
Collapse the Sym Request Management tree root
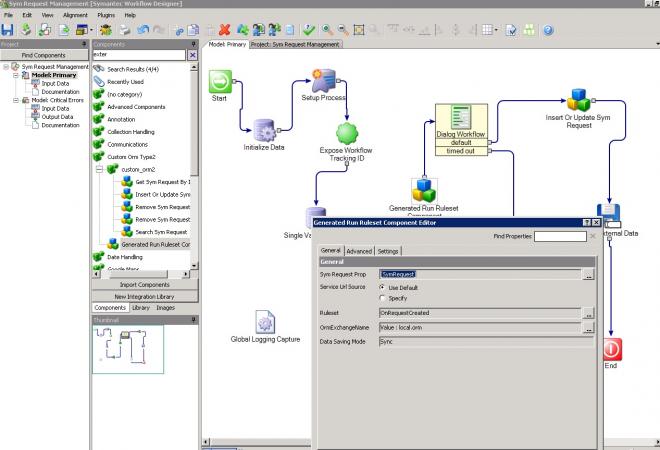6,67
